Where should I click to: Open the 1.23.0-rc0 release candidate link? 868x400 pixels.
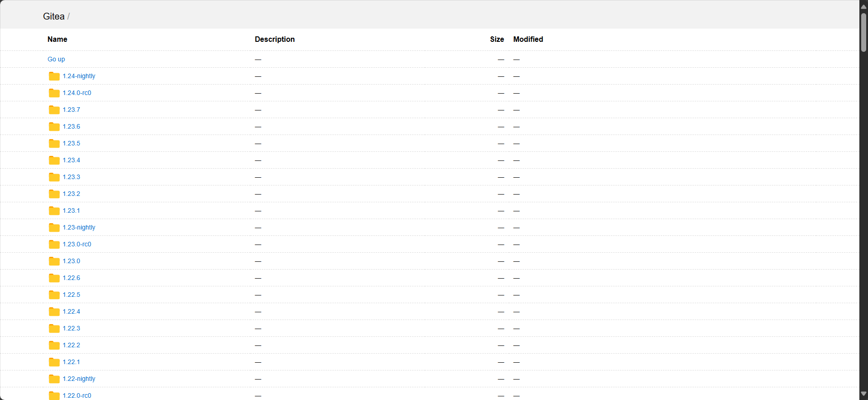coord(77,244)
